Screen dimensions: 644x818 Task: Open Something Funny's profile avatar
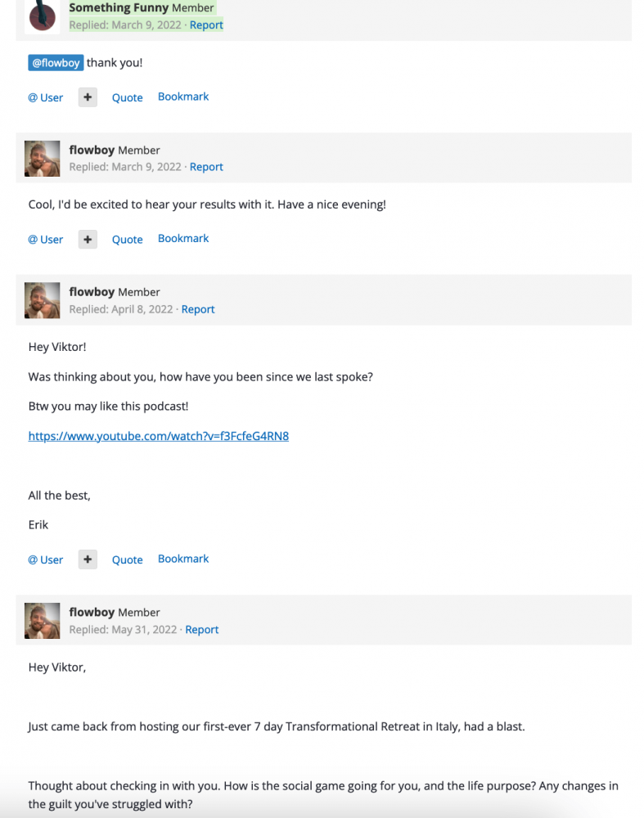click(x=43, y=16)
